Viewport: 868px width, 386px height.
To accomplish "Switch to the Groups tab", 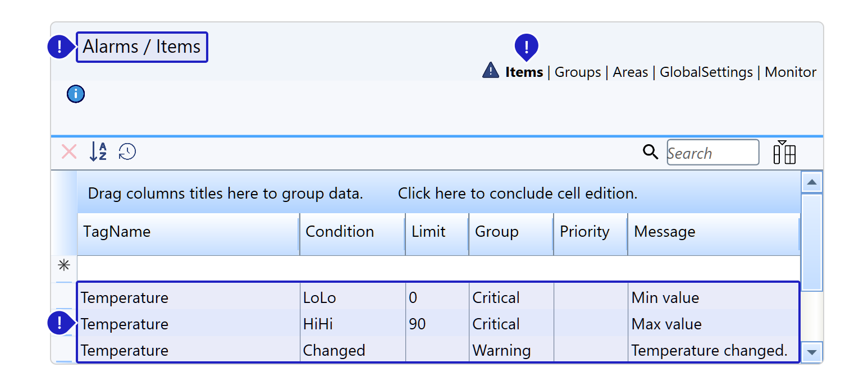I will [x=577, y=72].
